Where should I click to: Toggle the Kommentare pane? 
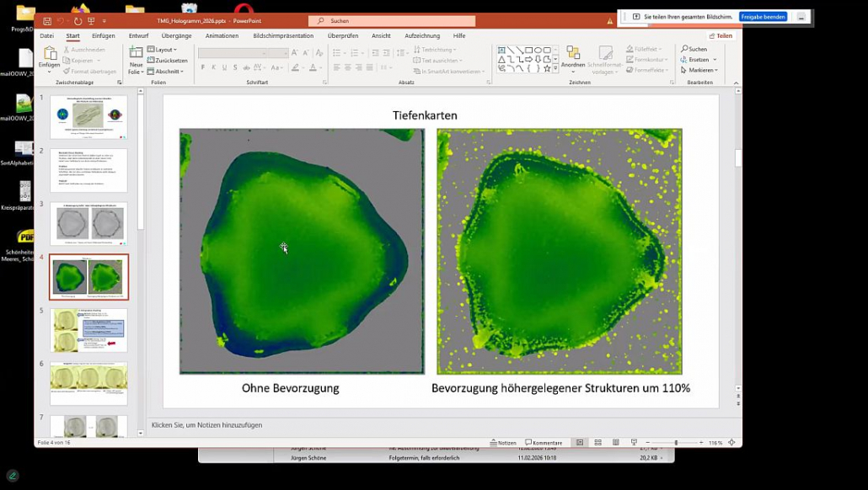pos(544,442)
